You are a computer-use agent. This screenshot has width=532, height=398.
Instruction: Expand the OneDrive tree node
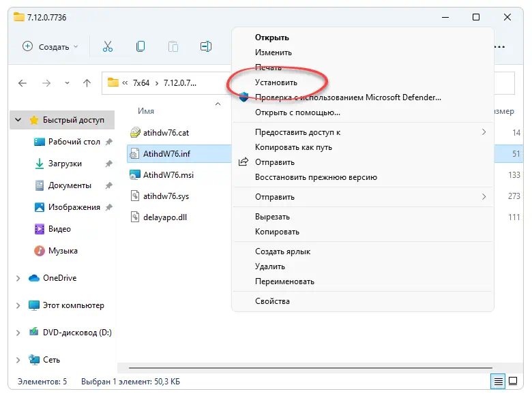tap(18, 278)
